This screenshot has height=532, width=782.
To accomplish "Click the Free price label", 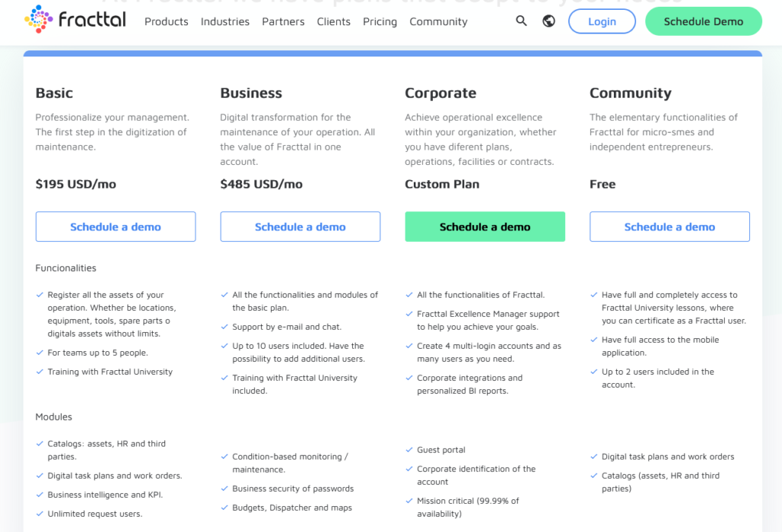I will [x=603, y=184].
